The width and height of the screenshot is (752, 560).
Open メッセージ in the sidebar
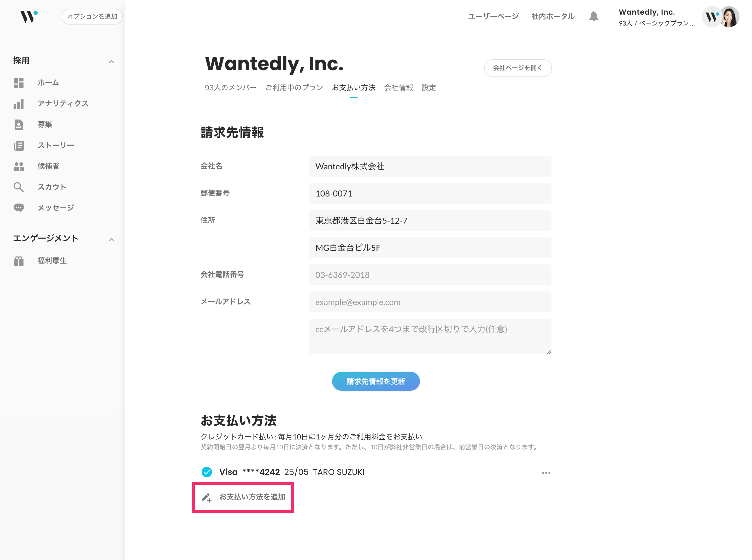56,208
